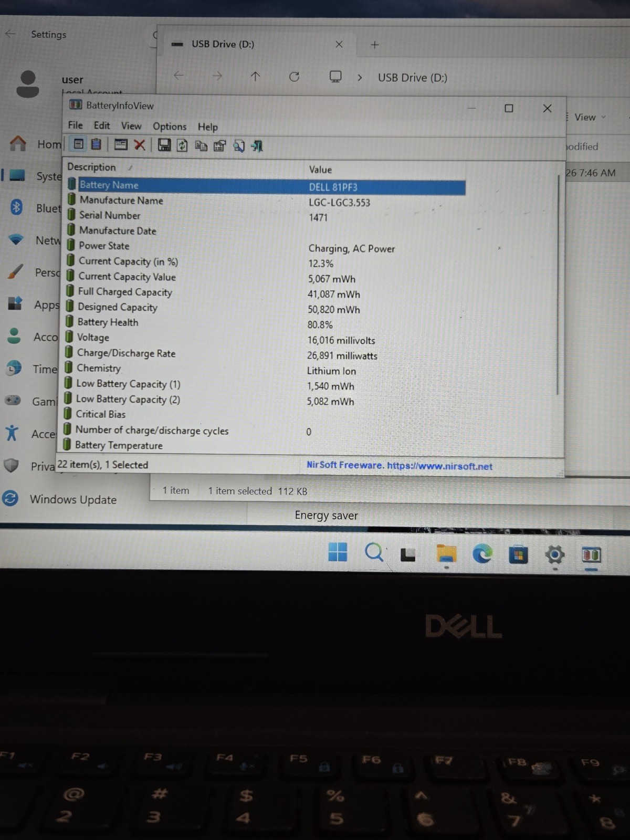The image size is (630, 840).
Task: Select the Chemistry row
Action: click(x=266, y=369)
